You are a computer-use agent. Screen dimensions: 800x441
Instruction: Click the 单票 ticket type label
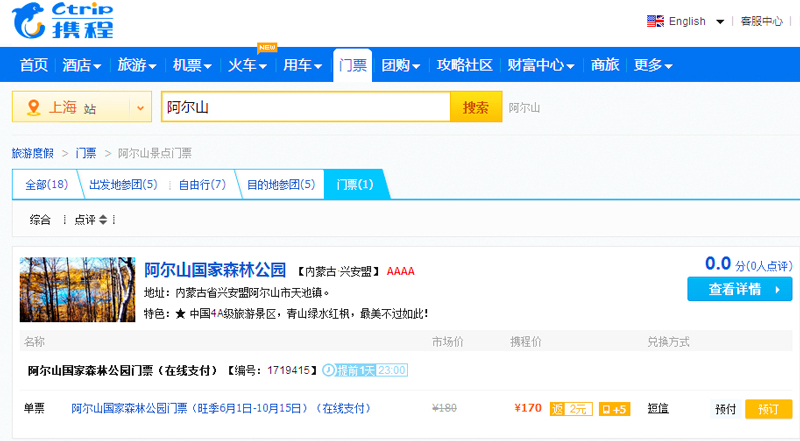tap(34, 408)
